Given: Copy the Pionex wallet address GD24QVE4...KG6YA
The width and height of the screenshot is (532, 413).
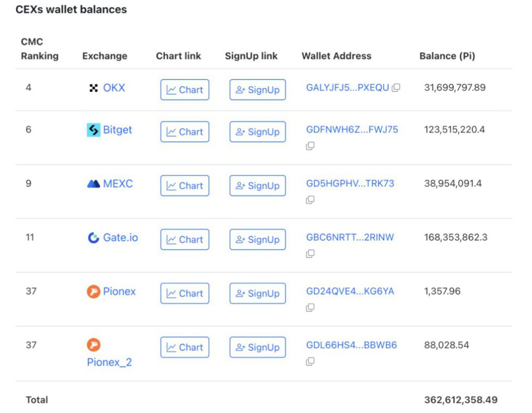Looking at the screenshot, I should pos(310,308).
